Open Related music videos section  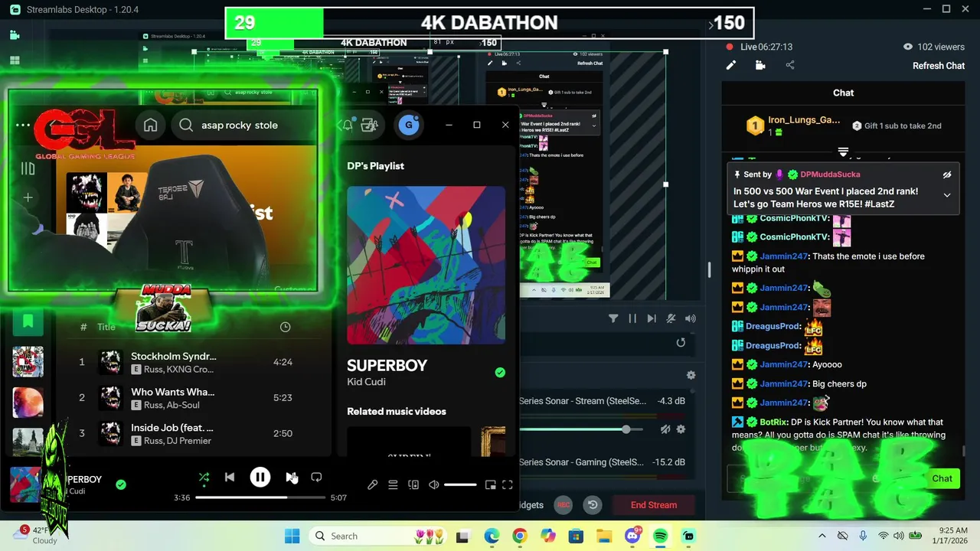(x=397, y=412)
